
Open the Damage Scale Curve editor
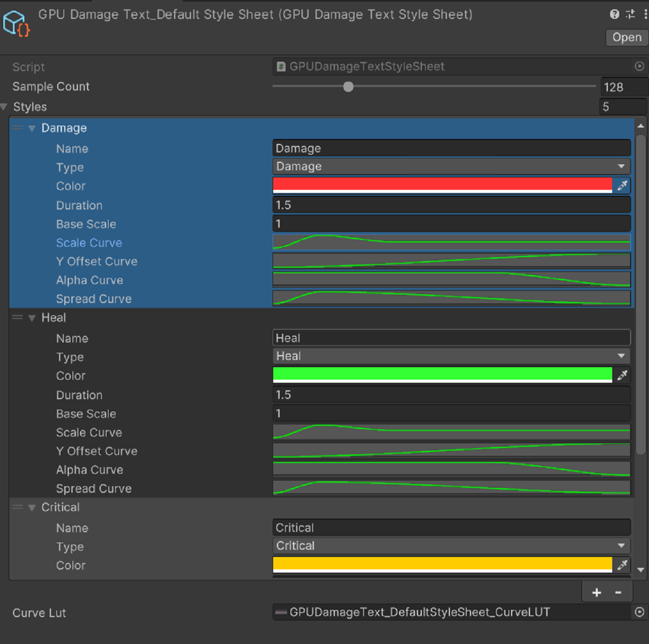(x=452, y=242)
